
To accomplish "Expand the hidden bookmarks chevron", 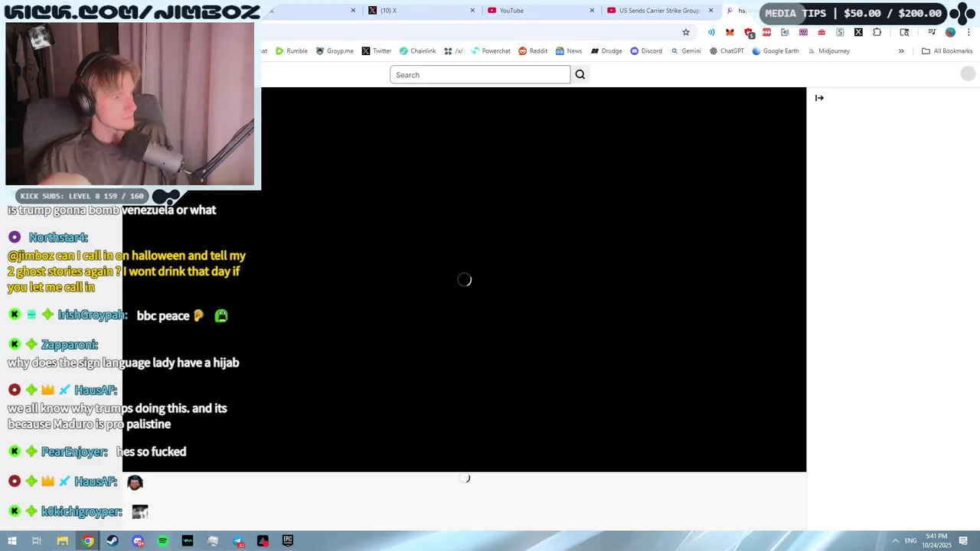I will [x=901, y=51].
